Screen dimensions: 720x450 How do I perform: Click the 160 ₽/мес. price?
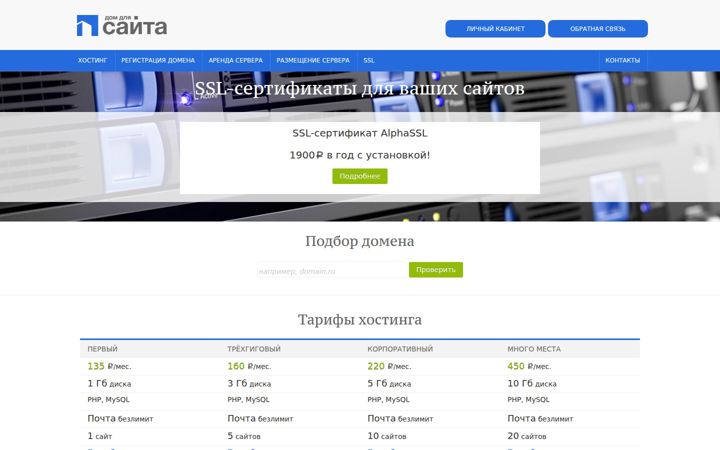coord(249,366)
